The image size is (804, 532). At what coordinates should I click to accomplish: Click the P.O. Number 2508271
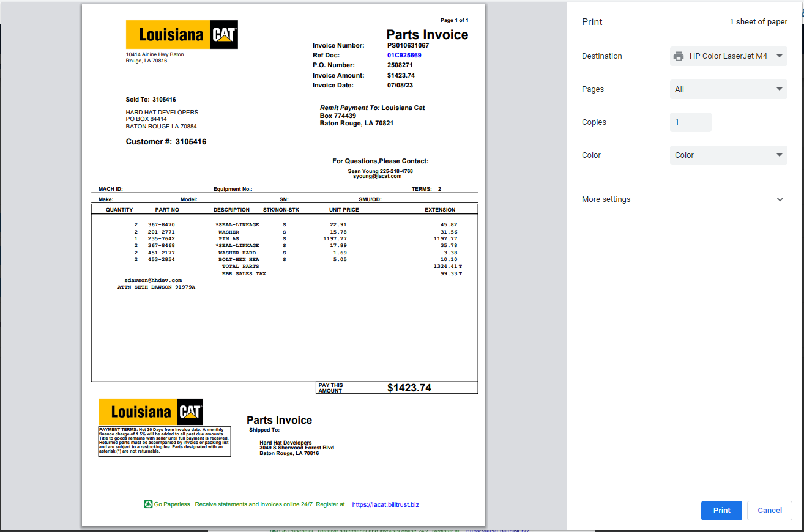click(x=400, y=65)
